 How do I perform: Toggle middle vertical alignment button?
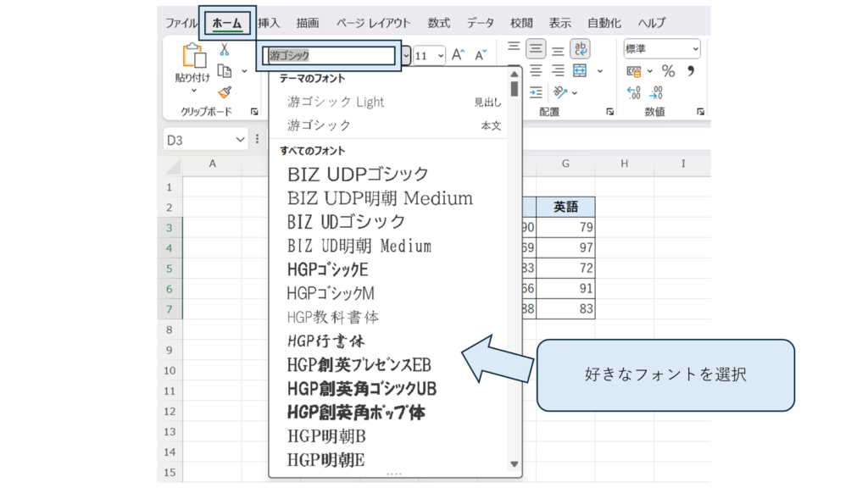[x=536, y=49]
